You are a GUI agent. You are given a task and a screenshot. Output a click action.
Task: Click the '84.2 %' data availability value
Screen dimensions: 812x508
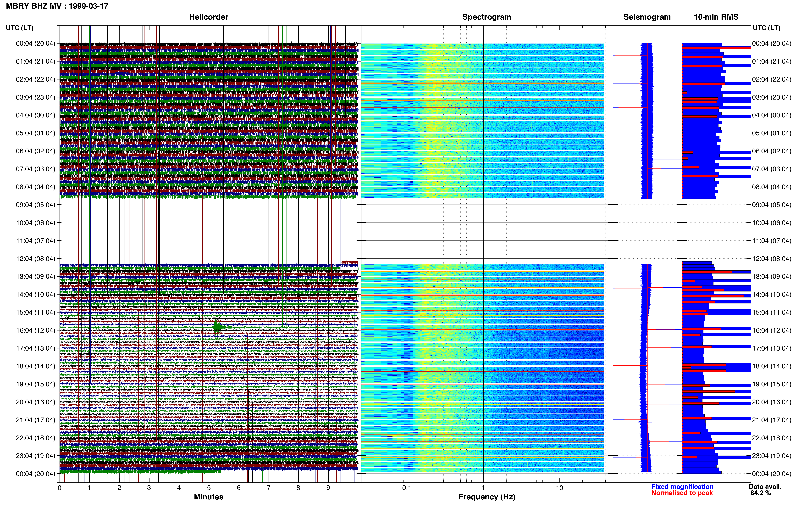pyautogui.click(x=760, y=493)
